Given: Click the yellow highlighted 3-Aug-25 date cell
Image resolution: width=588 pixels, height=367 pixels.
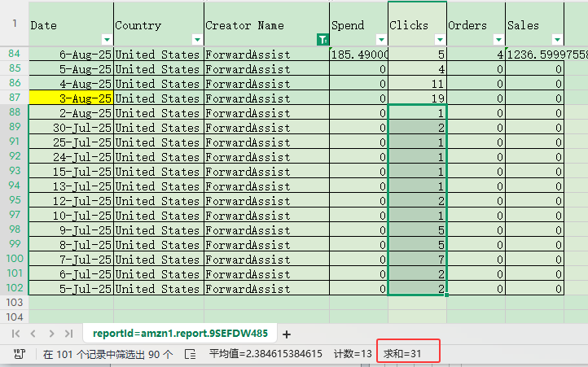Looking at the screenshot, I should tap(71, 98).
